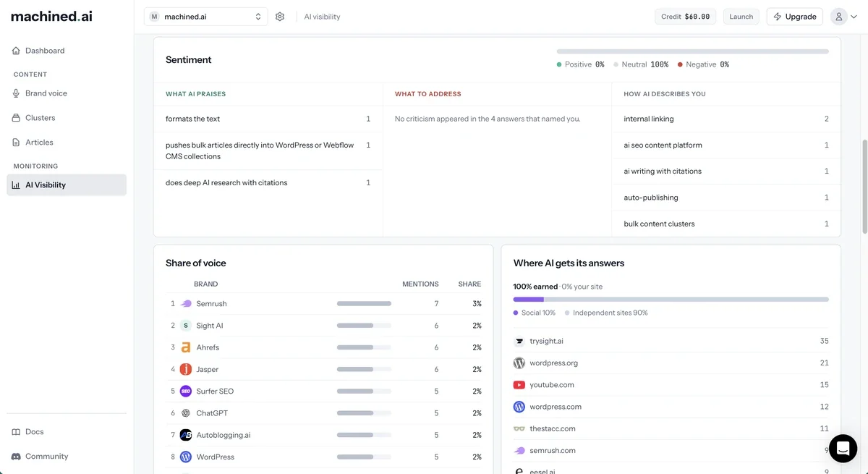Click the 'auto-publishing' row
Screen dimensions: 868x474
point(726,198)
